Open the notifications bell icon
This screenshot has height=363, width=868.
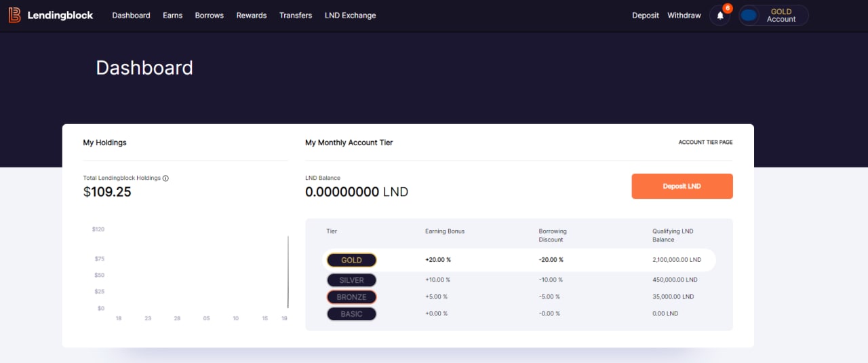coord(720,16)
